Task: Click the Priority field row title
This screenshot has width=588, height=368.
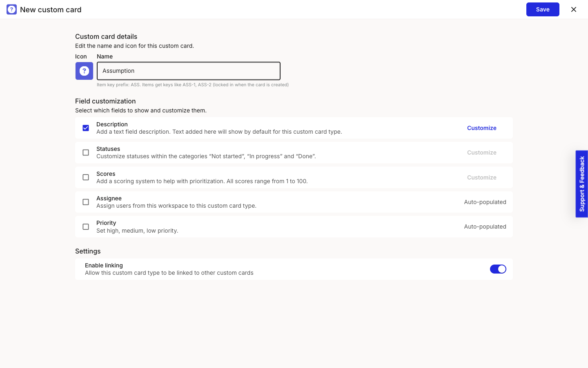Action: coord(106,223)
